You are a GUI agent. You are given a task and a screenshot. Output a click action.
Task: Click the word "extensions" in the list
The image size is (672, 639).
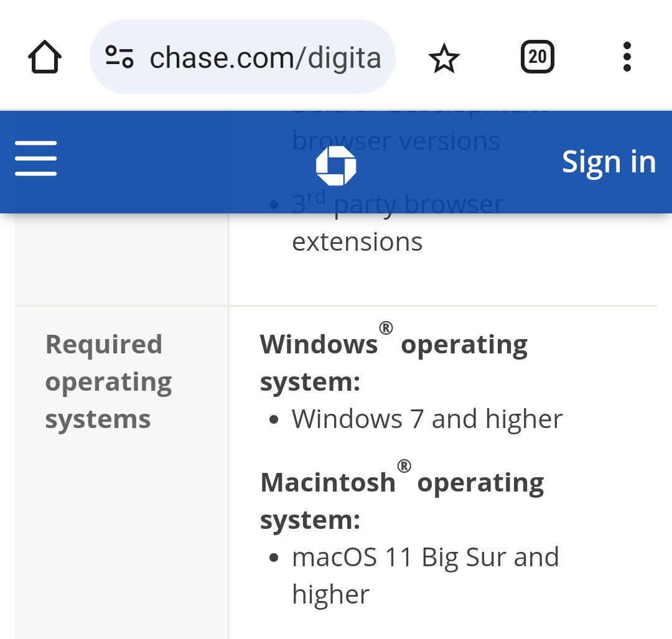coord(357,241)
